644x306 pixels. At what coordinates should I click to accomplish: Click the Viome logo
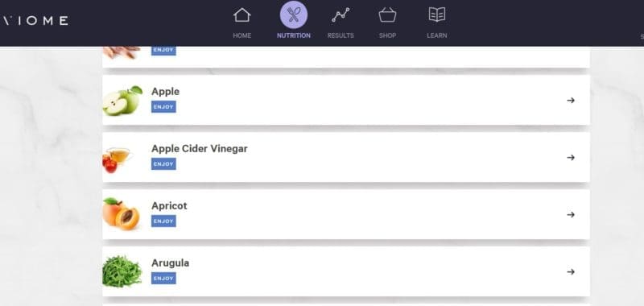[35, 21]
